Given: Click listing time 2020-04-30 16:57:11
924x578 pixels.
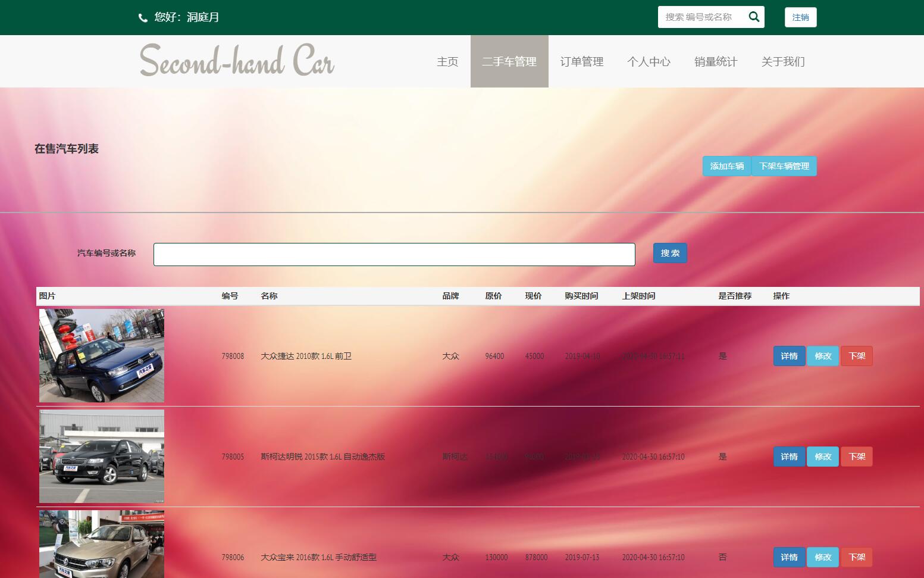Looking at the screenshot, I should [653, 356].
